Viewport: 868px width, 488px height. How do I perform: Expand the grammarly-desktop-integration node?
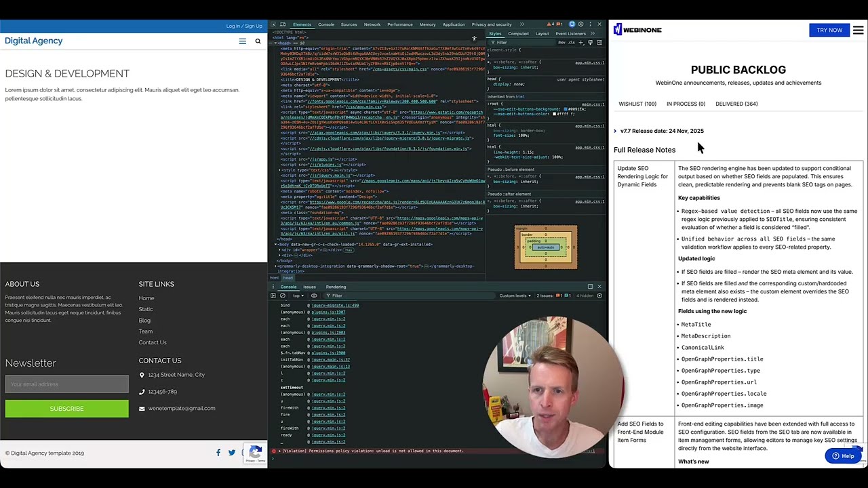276,266
